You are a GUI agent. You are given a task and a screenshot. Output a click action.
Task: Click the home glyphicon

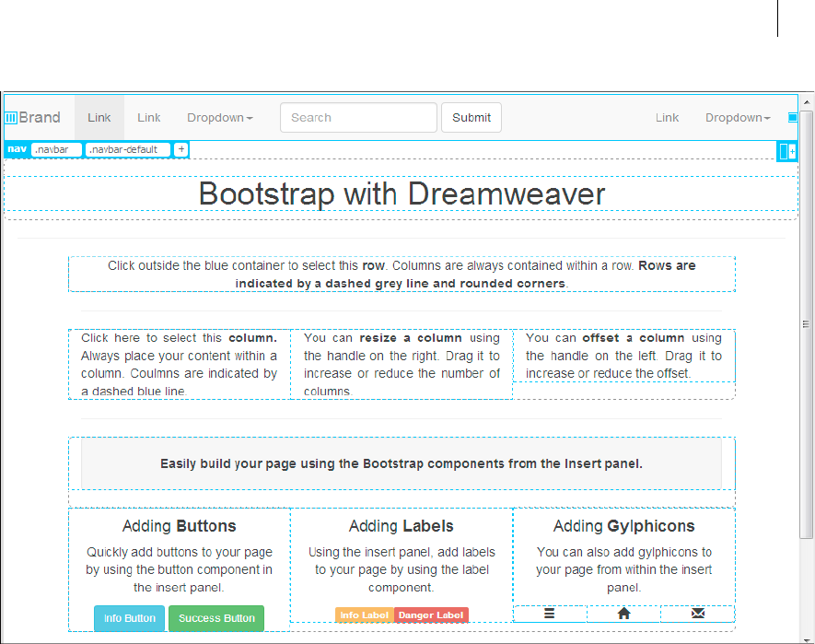623,614
